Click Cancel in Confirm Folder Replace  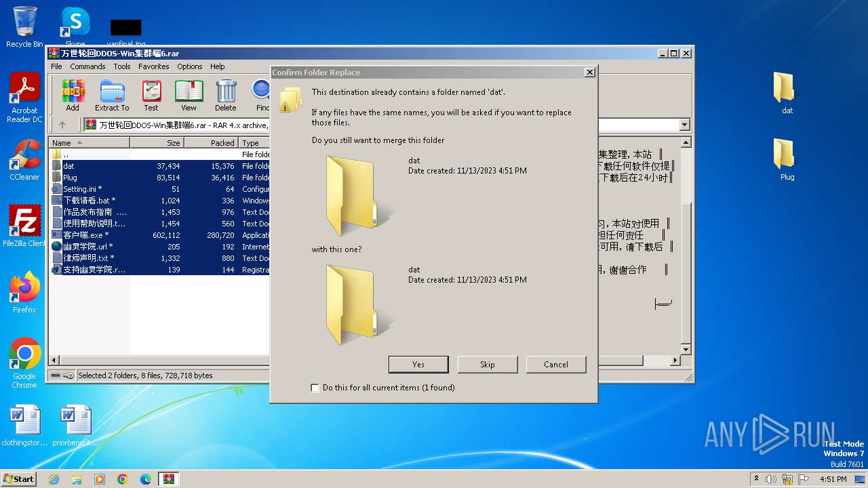pyautogui.click(x=556, y=364)
